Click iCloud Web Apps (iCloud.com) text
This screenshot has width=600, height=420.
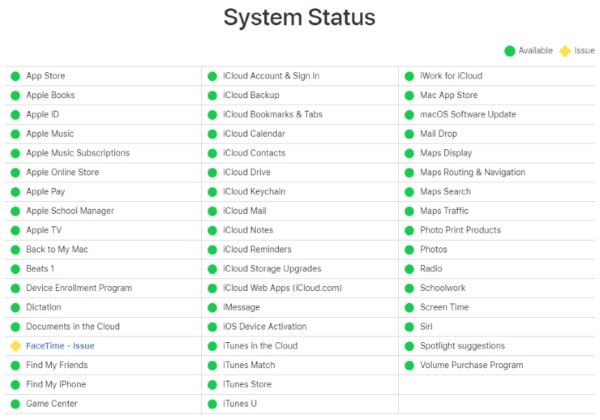click(x=282, y=288)
